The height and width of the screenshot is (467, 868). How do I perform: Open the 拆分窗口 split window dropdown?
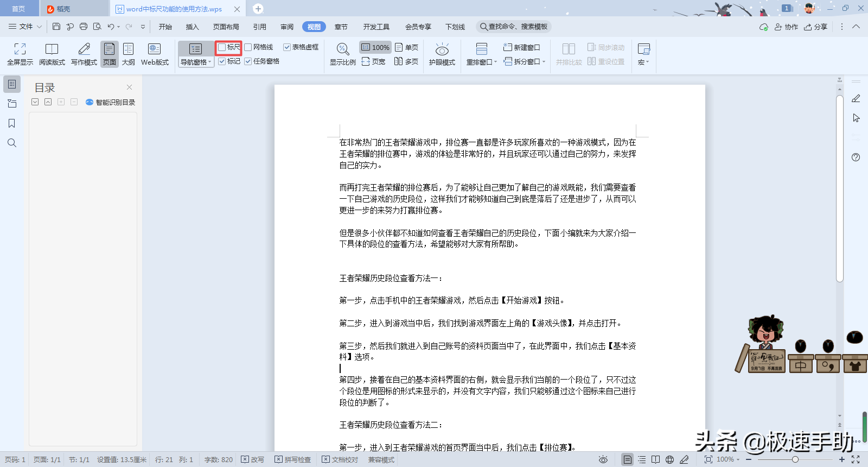pyautogui.click(x=525, y=61)
